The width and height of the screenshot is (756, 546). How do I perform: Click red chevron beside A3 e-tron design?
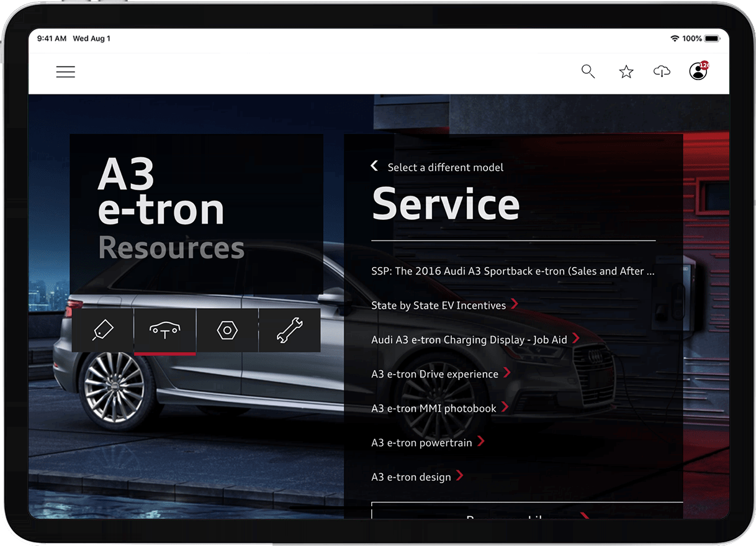click(459, 475)
